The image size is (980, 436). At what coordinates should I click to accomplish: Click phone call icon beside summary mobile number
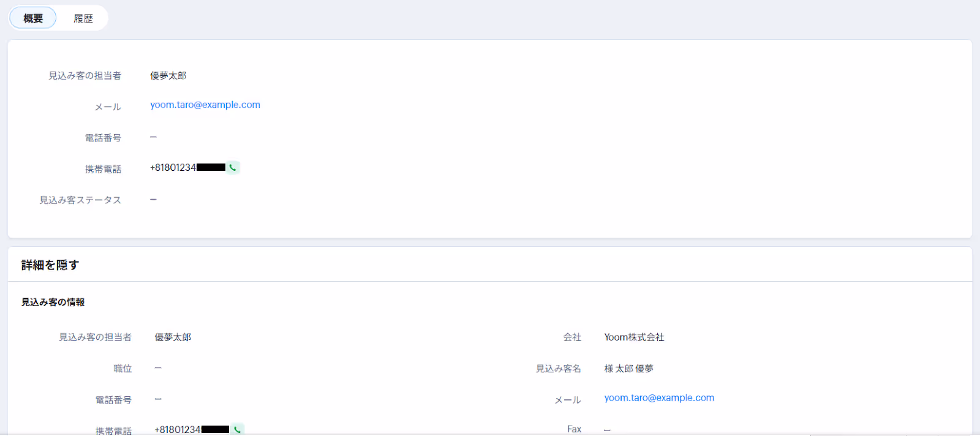point(233,168)
